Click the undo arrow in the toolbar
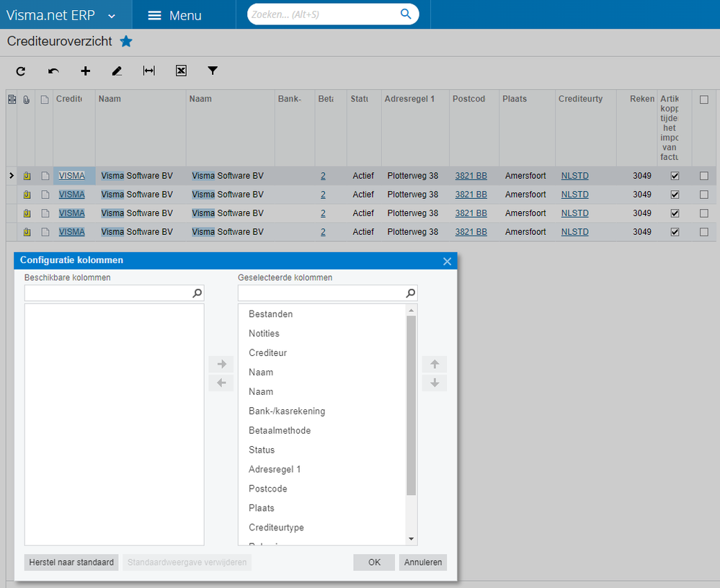The image size is (720, 588). pyautogui.click(x=53, y=71)
